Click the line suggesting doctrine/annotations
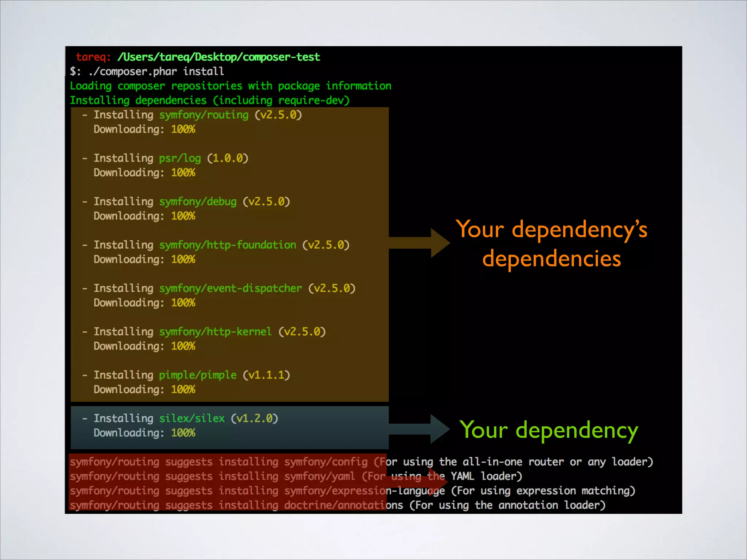Viewport: 747px width, 560px height. click(x=338, y=505)
